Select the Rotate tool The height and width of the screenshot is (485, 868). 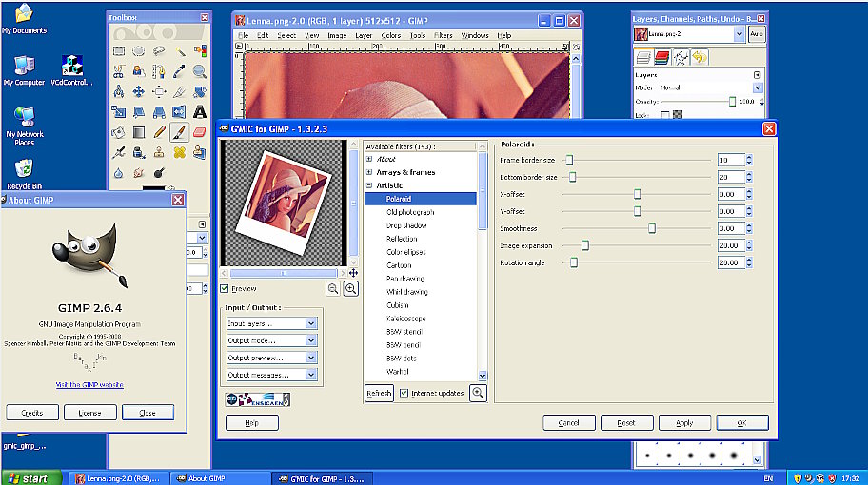click(x=200, y=92)
